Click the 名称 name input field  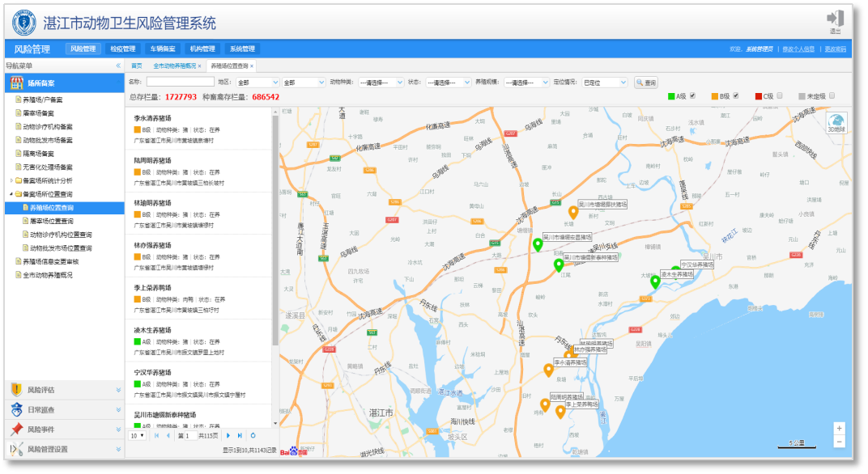pyautogui.click(x=180, y=83)
